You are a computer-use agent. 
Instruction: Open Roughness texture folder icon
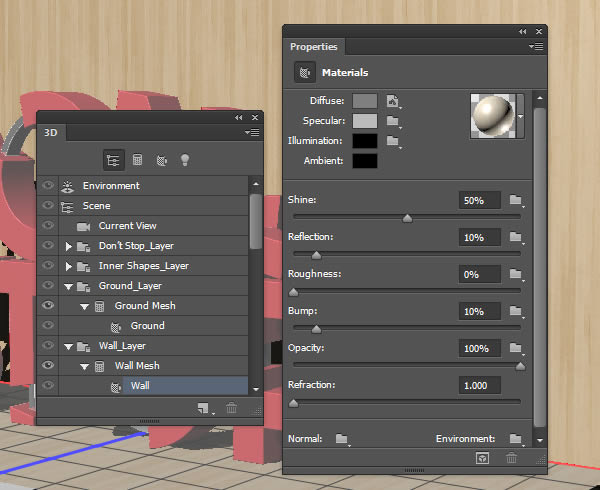516,274
